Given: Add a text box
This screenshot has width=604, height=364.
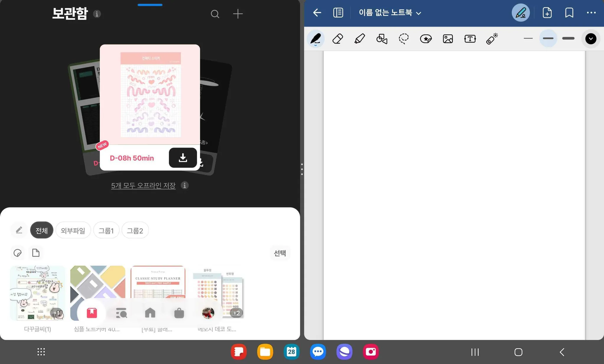Looking at the screenshot, I should 470,39.
